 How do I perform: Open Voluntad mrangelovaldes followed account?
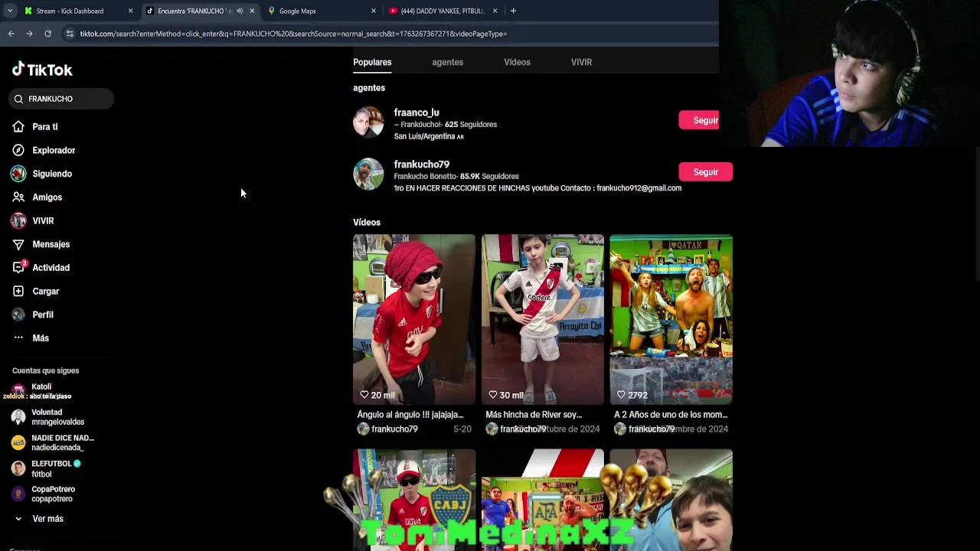(47, 416)
